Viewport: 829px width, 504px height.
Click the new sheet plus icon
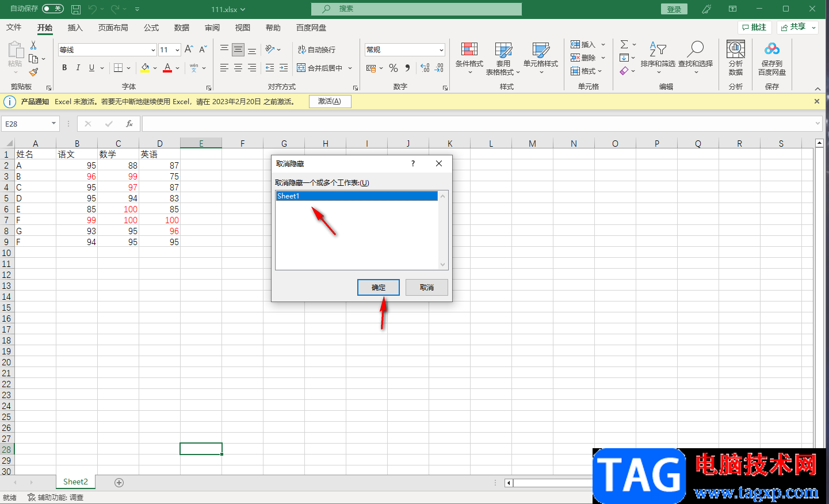tap(119, 483)
